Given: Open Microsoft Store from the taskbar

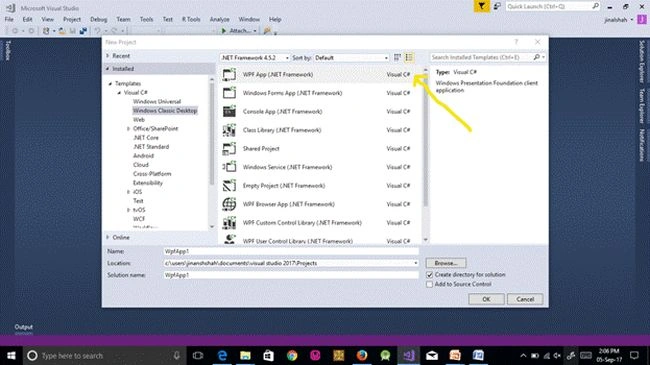Looking at the screenshot, I should point(269,355).
